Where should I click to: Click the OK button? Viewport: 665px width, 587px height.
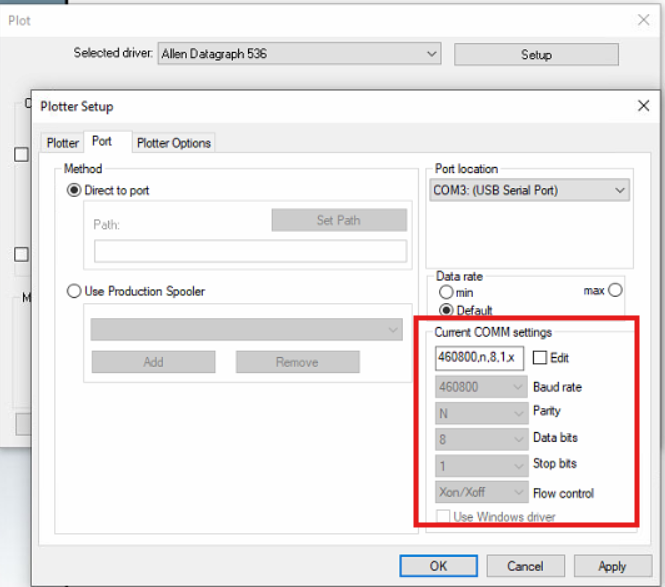(x=439, y=566)
